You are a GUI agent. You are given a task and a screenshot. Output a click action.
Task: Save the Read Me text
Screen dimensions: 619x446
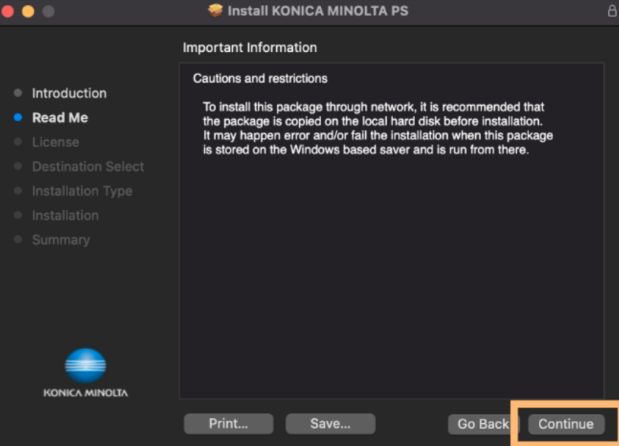[x=330, y=424]
